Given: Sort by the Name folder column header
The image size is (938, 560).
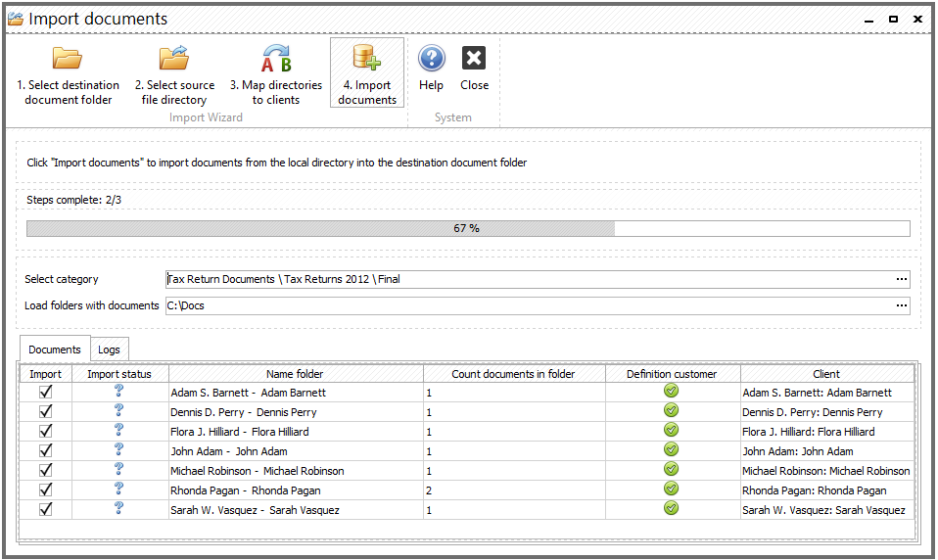Looking at the screenshot, I should 295,374.
